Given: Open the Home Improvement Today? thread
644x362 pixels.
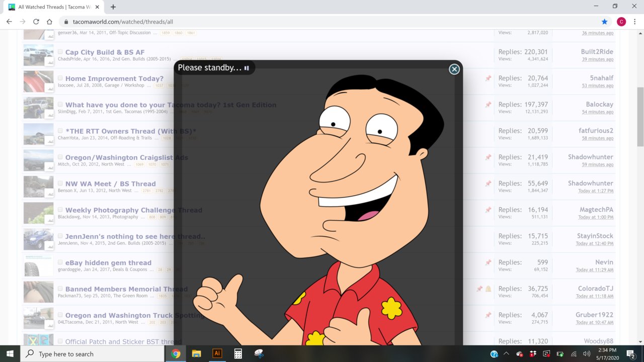Looking at the screenshot, I should 114,78.
